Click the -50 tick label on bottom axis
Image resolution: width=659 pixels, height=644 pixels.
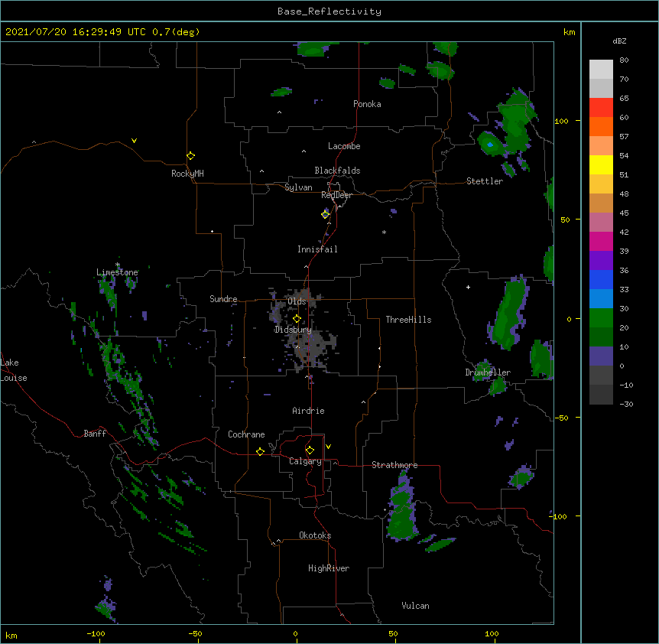click(195, 634)
